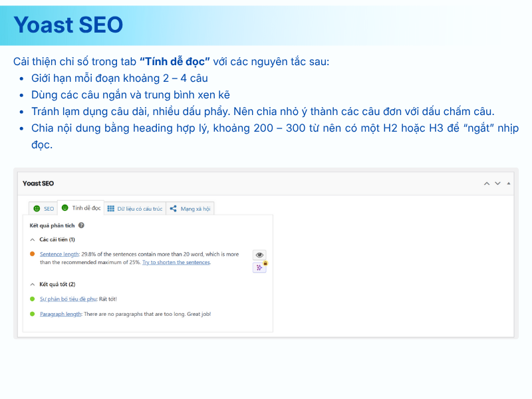This screenshot has height=399, width=532.
Task: Collapse the Kết quả tốt (2) section
Action: [x=33, y=284]
